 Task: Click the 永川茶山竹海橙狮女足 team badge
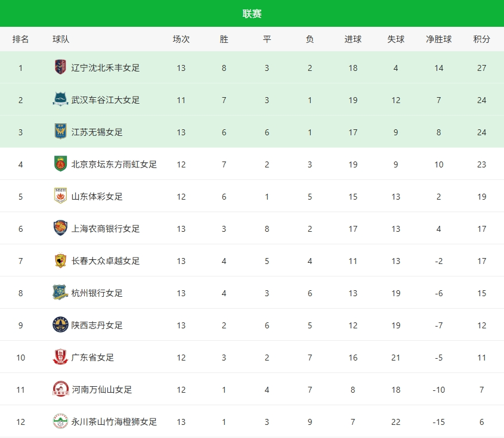tap(60, 421)
